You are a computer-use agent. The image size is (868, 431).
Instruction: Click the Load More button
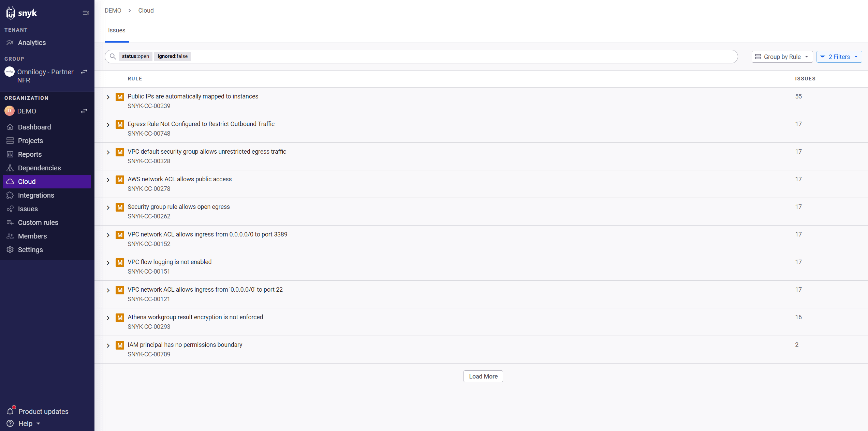pos(483,376)
